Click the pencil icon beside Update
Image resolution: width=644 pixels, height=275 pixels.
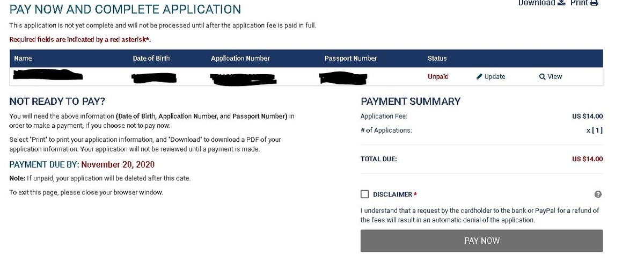(x=479, y=76)
